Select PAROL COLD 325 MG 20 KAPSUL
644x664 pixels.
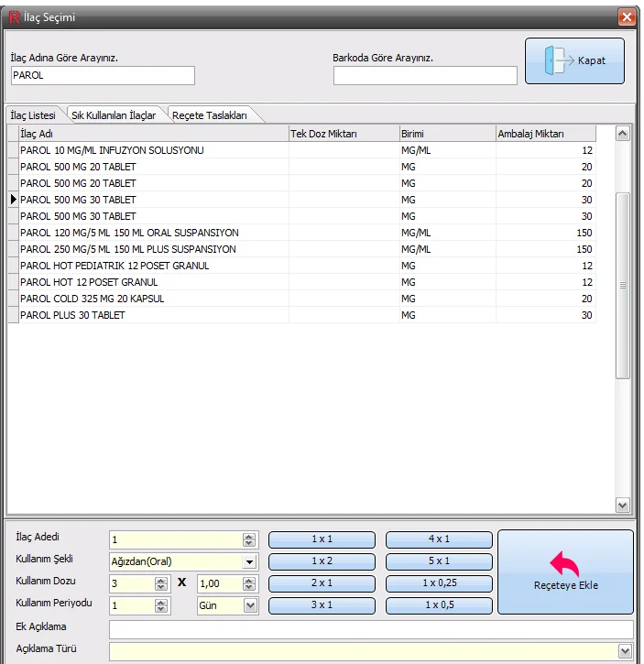tap(301, 299)
